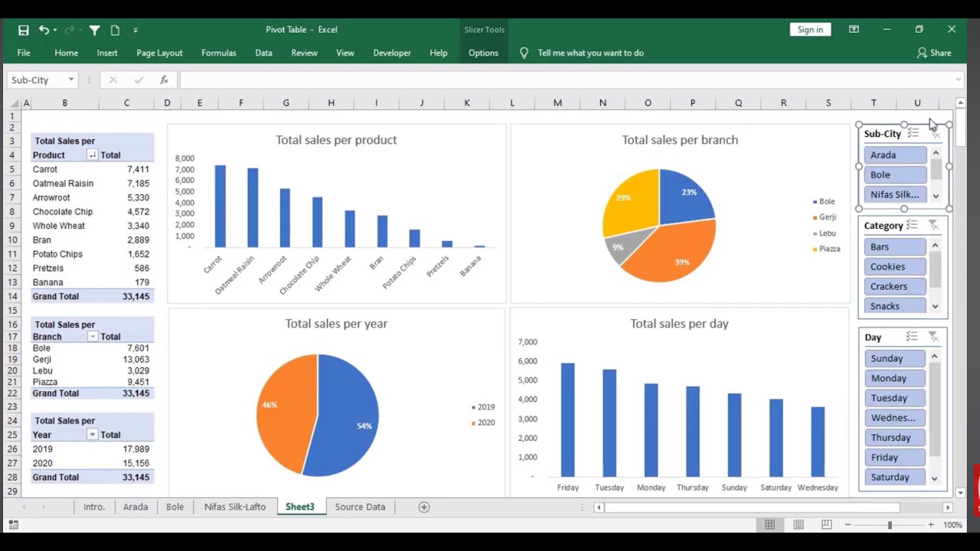Open Ribbon Display Options icon
The image size is (980, 551).
coord(854,29)
